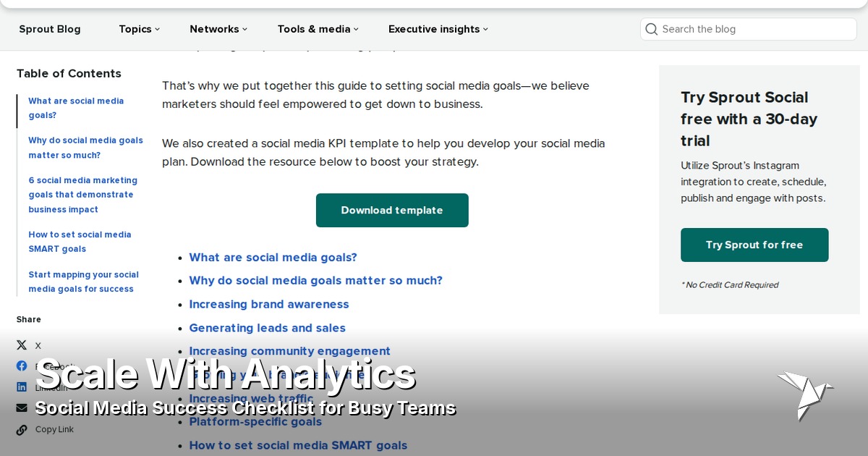Open the Tools & media menu
This screenshot has width=868, height=456.
pos(318,29)
